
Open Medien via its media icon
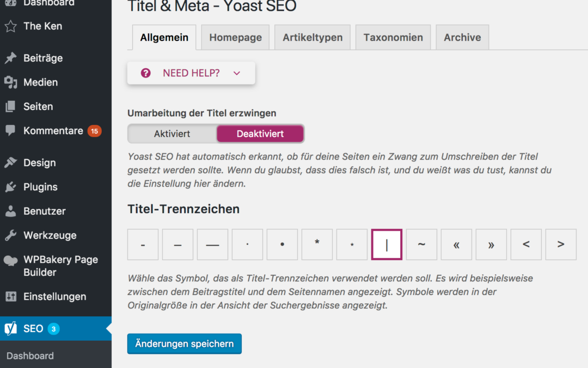[x=11, y=82]
